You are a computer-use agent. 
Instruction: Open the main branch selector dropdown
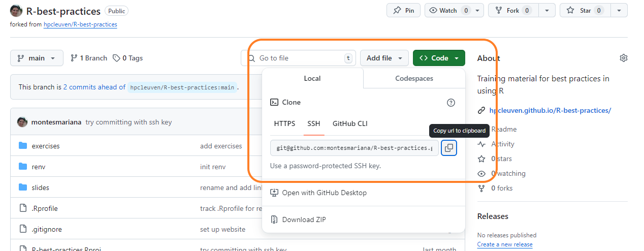(x=37, y=58)
